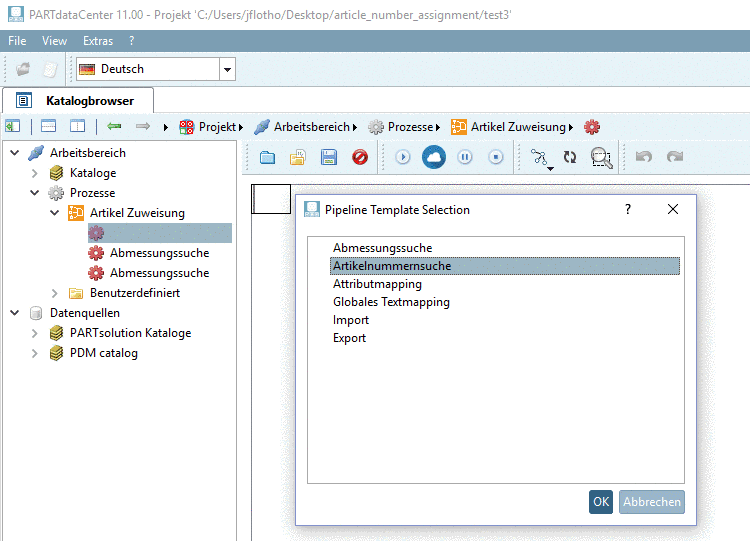Screen dimensions: 750x541
Task: Collapse the Artikel Zuweisung tree node
Action: coord(55,213)
